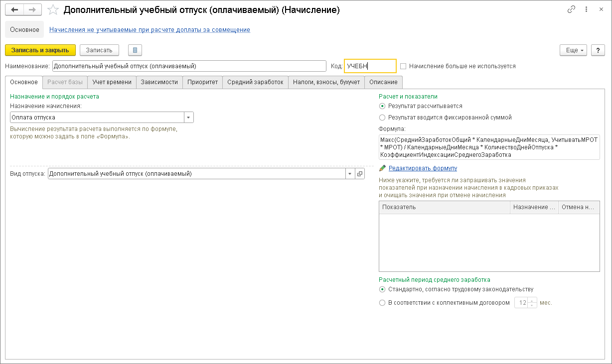Add to favorites with star icon
The width and height of the screenshot is (612, 364).
pyautogui.click(x=53, y=10)
